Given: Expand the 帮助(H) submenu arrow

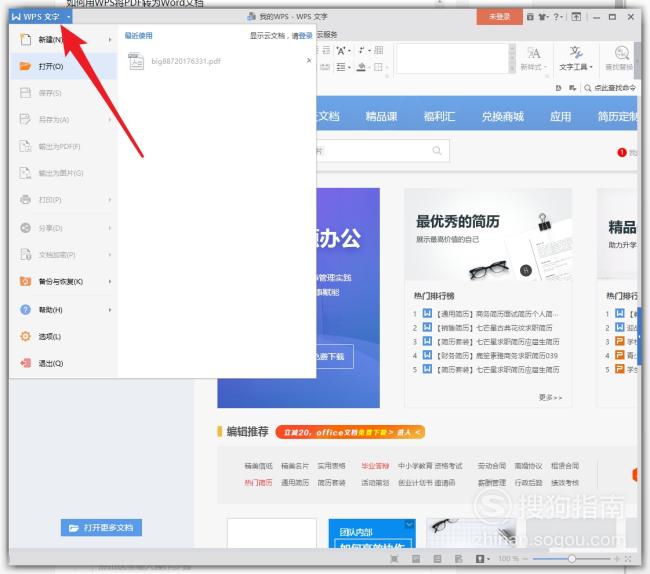Looking at the screenshot, I should click(x=110, y=310).
